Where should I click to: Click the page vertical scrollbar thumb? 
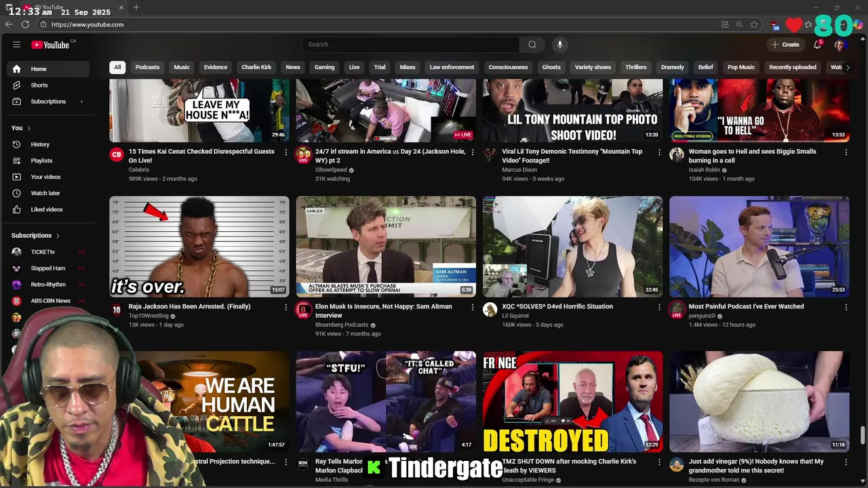tap(863, 434)
